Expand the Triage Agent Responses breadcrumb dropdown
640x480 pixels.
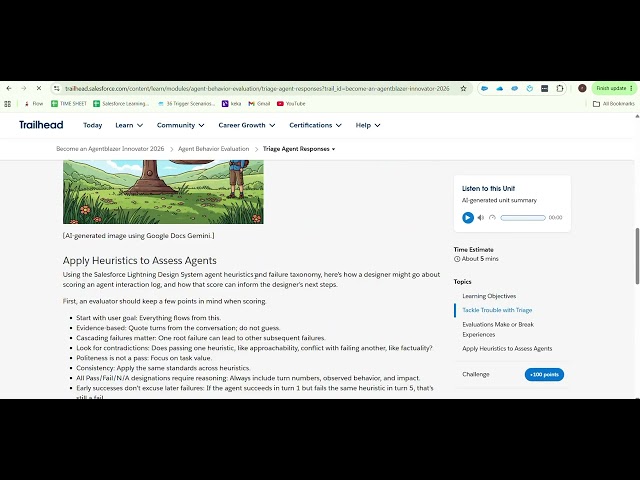299,149
